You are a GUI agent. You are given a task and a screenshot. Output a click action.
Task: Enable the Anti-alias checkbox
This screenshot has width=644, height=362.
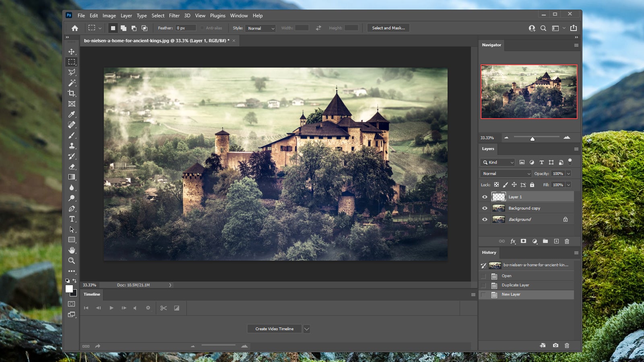202,28
